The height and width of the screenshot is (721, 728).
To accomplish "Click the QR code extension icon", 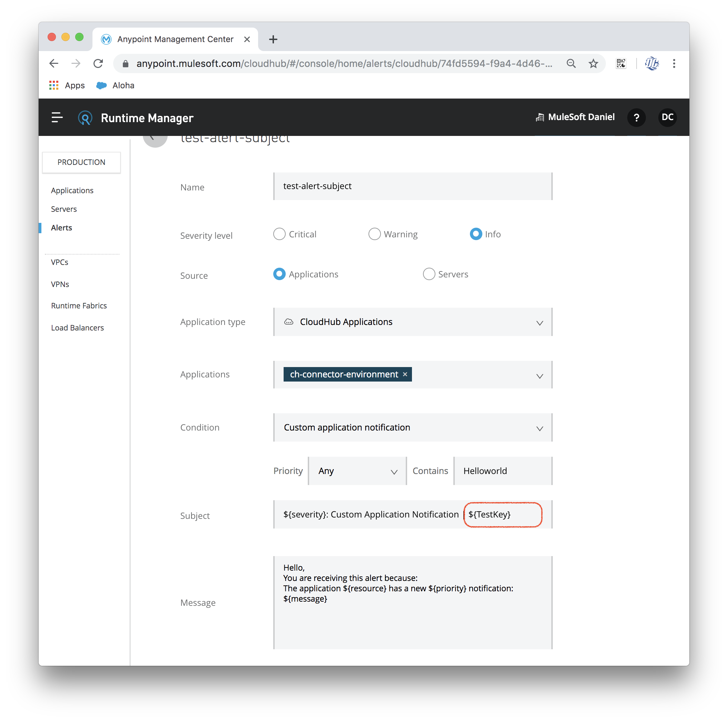I will point(621,63).
